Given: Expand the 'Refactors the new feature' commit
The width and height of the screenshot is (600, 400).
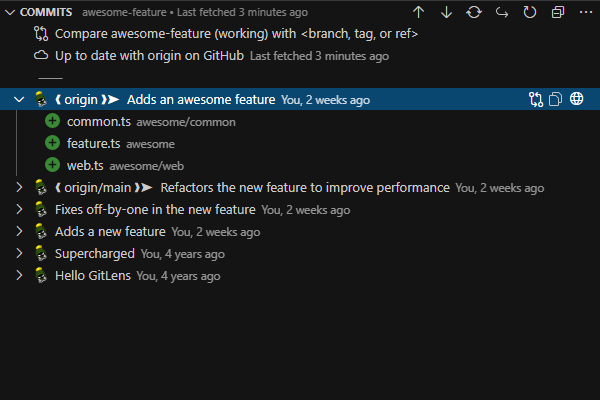Looking at the screenshot, I should click(x=19, y=187).
